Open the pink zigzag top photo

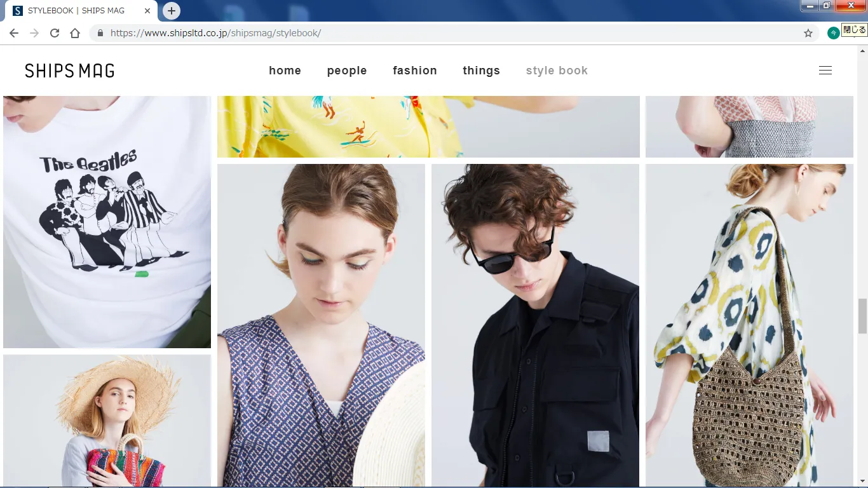(749, 126)
